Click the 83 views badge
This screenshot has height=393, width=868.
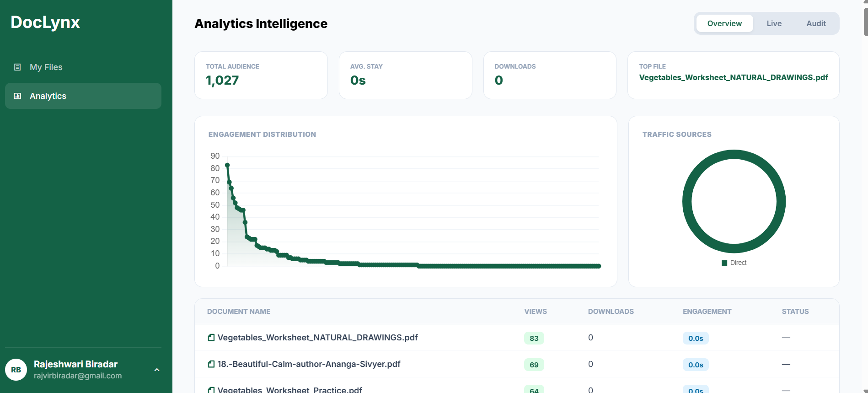(534, 338)
